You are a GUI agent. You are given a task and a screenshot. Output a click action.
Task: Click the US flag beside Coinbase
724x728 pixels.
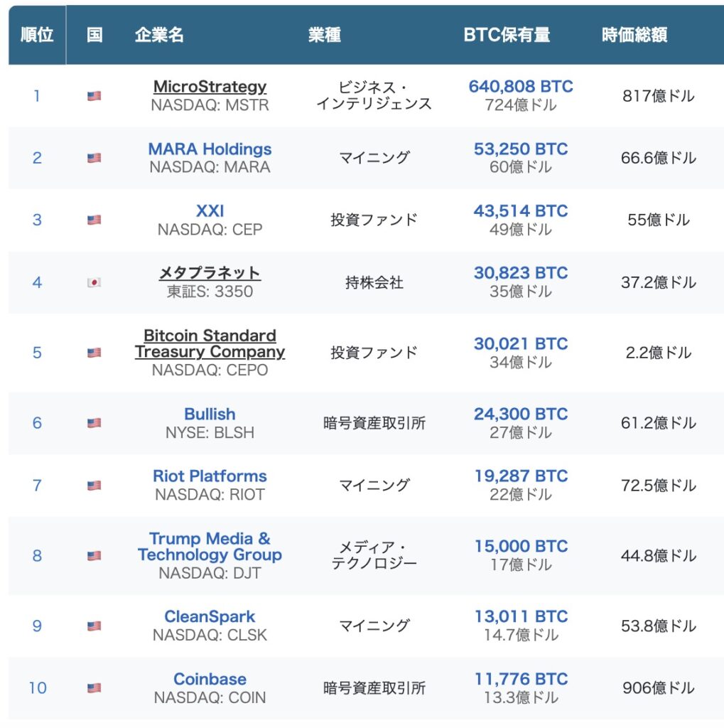94,687
